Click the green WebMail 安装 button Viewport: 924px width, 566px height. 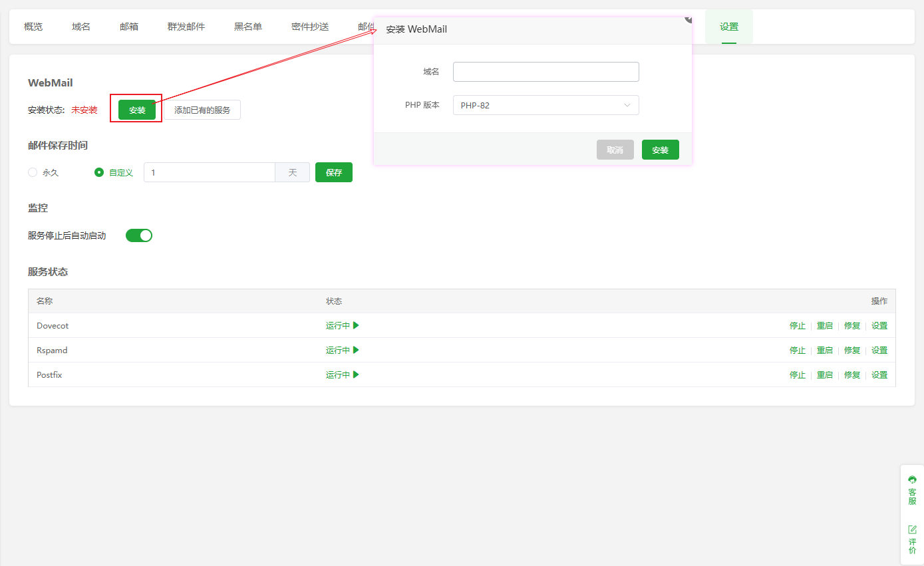[x=137, y=110]
